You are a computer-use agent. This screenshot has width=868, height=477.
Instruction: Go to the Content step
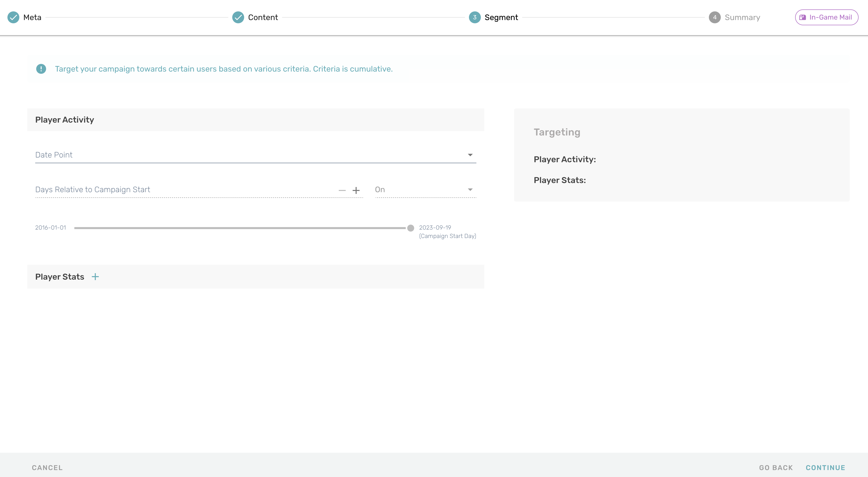pos(263,18)
